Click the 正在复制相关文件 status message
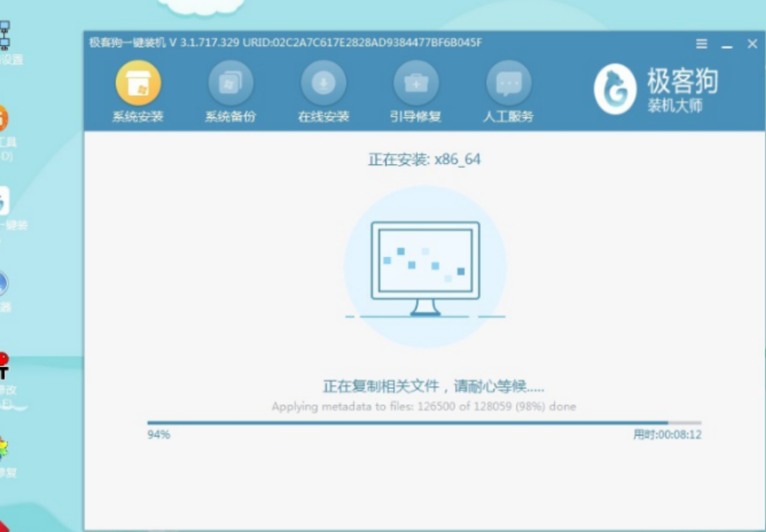This screenshot has width=766, height=532. [434, 386]
